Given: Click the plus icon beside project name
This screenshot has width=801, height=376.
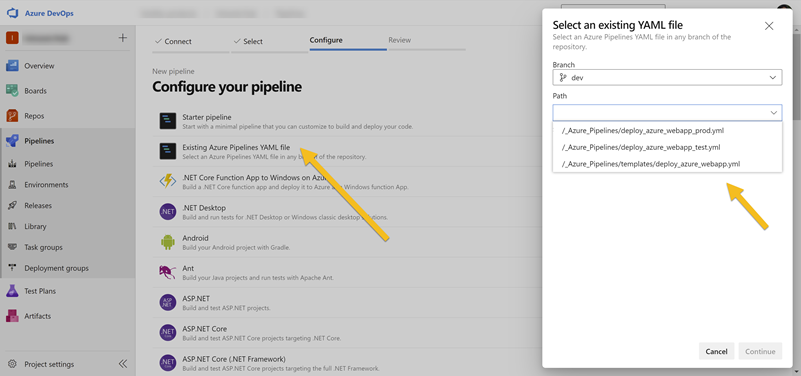Looking at the screenshot, I should click(x=123, y=38).
